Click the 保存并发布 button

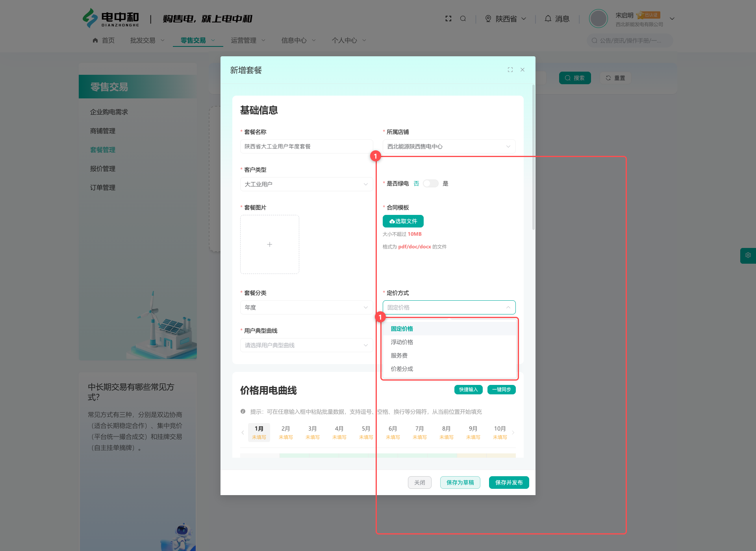pos(509,483)
